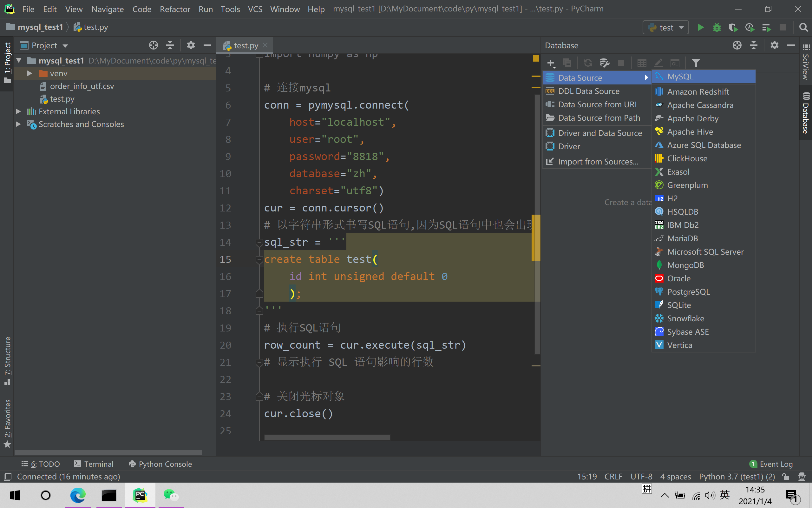Viewport: 812px width, 508px height.
Task: Run the test configuration with the green play button
Action: (700, 28)
